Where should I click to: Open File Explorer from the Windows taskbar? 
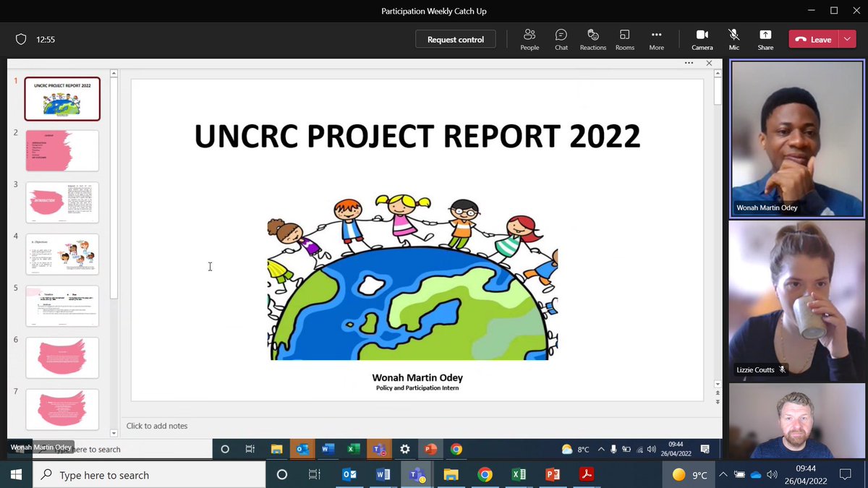coord(451,475)
